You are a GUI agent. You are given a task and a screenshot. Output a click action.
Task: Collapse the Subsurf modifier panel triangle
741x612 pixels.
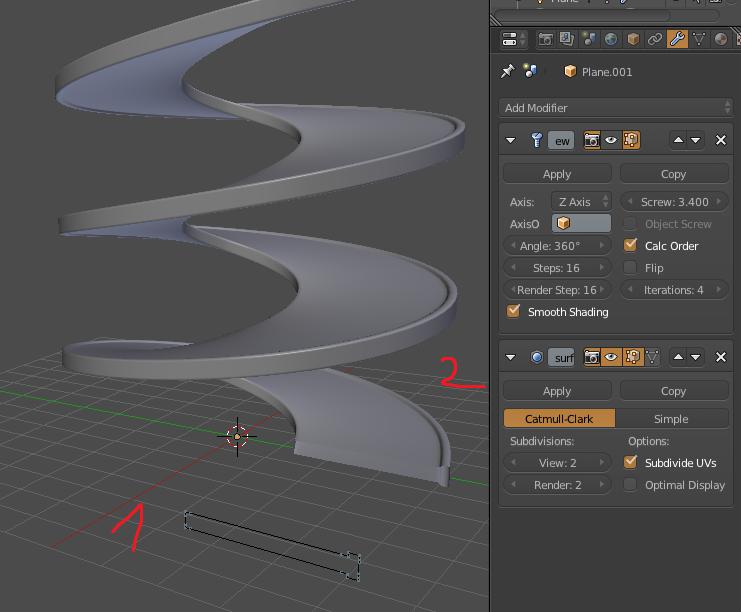[x=511, y=357]
